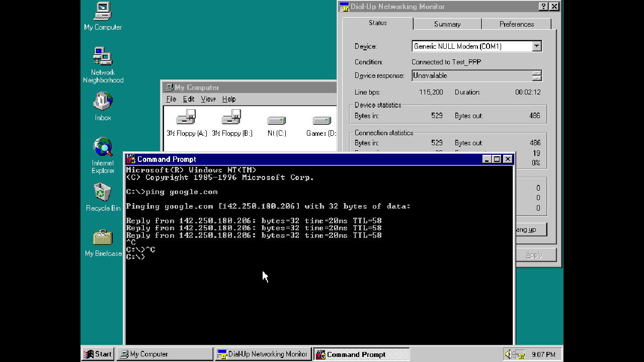
Task: Select the 3½ Floppy (B:) drive icon
Action: point(232,123)
